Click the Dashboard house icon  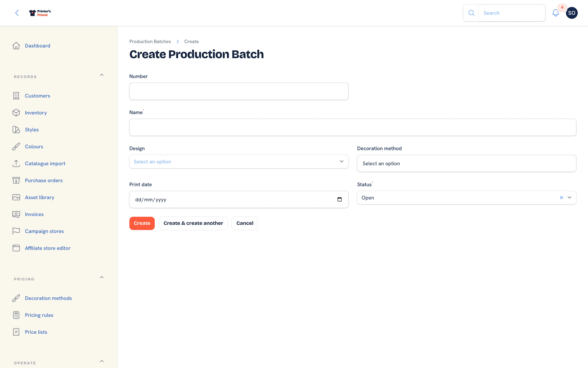click(16, 46)
